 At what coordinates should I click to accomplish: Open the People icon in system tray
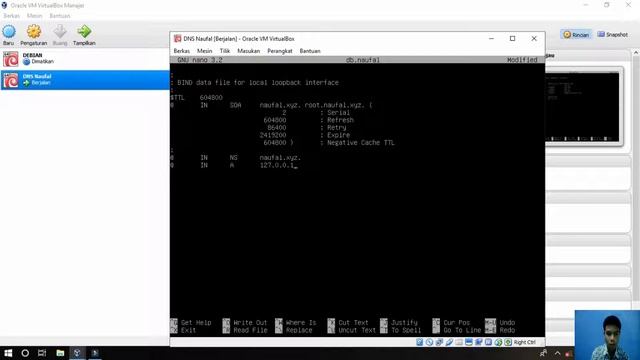point(544,353)
